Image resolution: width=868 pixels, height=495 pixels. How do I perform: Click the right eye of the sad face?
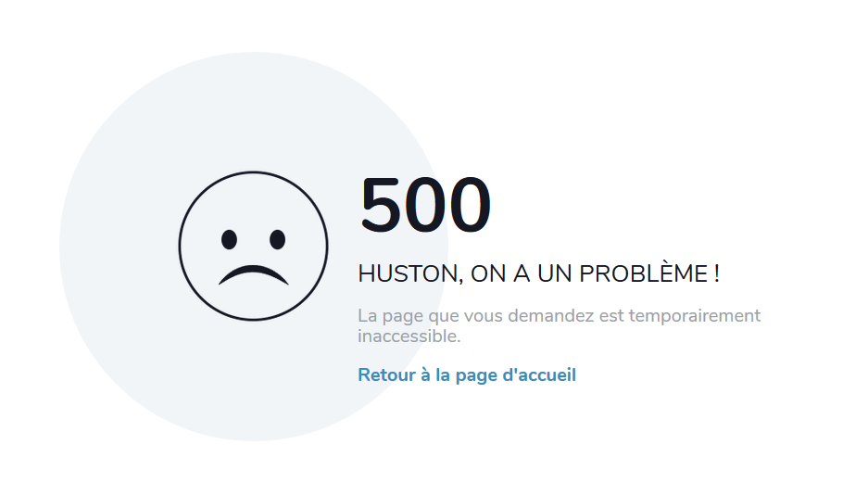point(277,240)
